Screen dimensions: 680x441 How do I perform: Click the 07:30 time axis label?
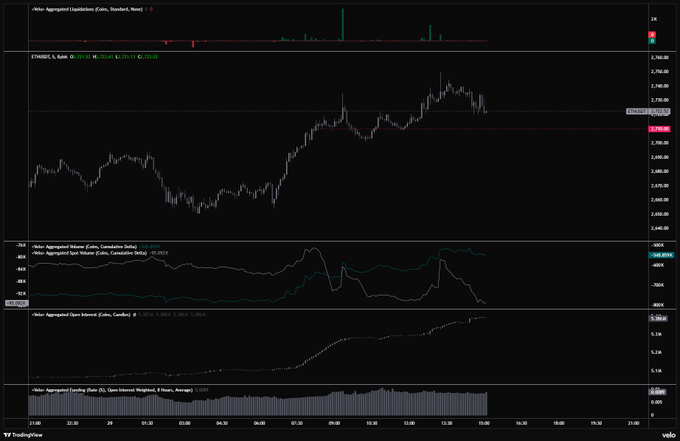tap(297, 423)
